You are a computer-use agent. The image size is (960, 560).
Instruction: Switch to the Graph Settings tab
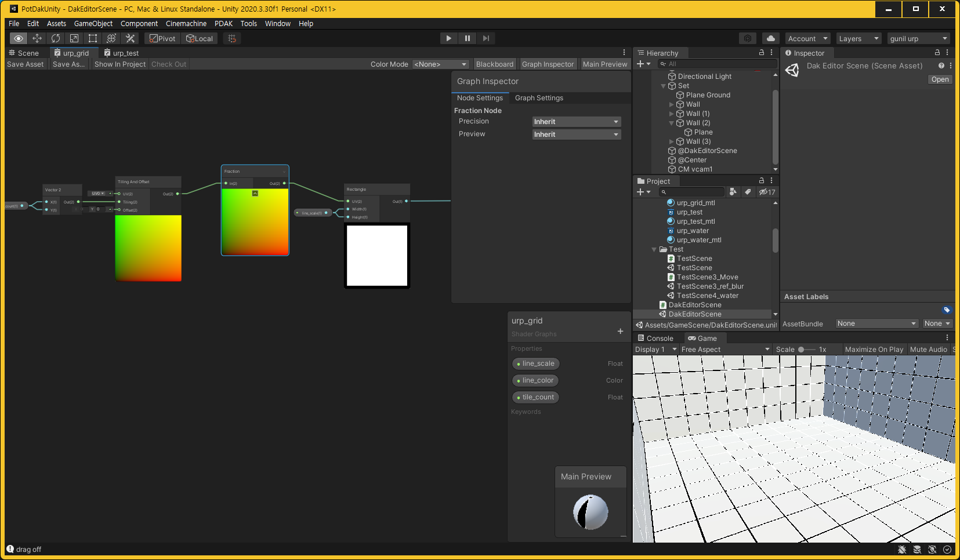pos(539,98)
